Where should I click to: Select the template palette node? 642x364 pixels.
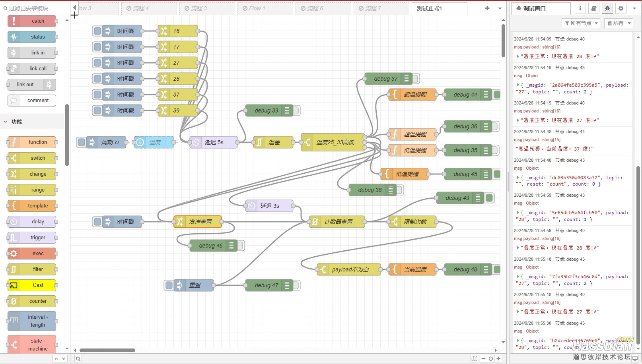pyautogui.click(x=32, y=206)
